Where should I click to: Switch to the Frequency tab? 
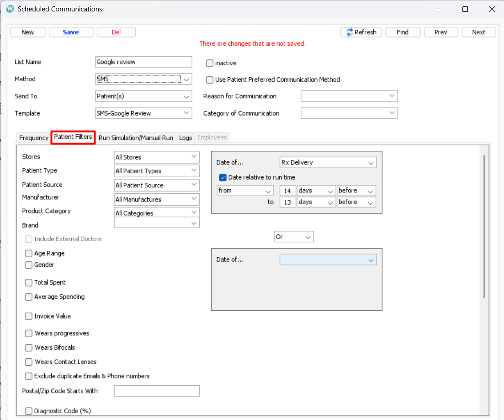tap(34, 138)
